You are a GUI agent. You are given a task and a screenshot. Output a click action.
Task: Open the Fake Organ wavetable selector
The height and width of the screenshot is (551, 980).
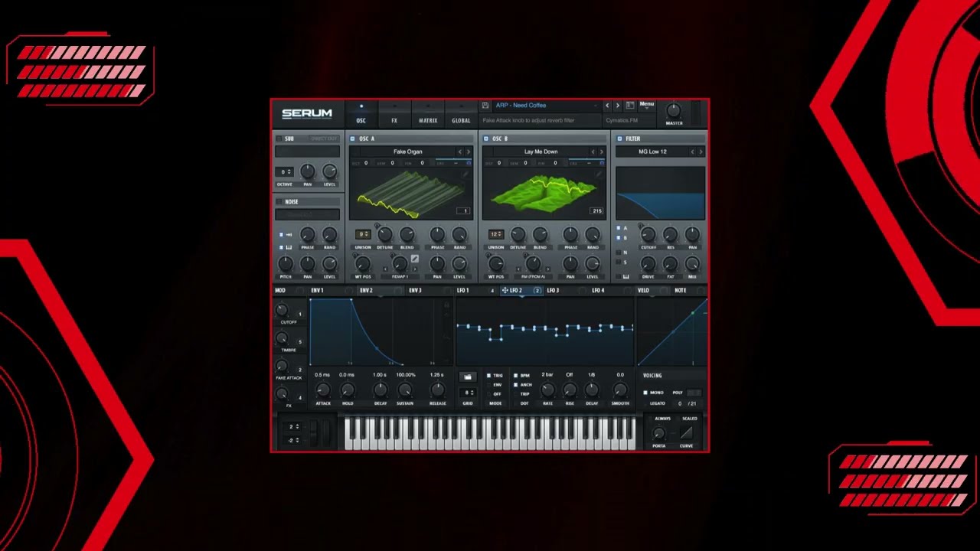[408, 152]
